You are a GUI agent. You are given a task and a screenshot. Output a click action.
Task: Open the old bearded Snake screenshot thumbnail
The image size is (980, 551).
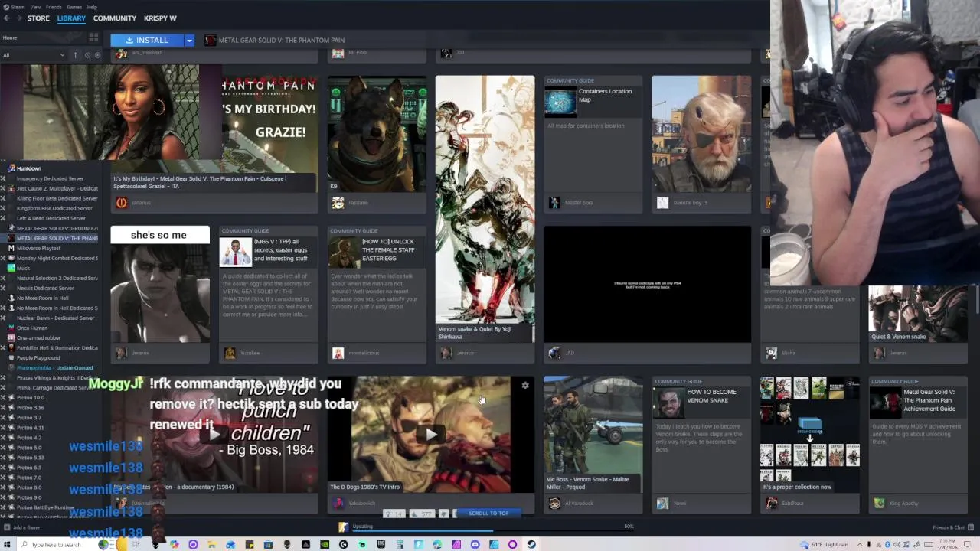(701, 134)
